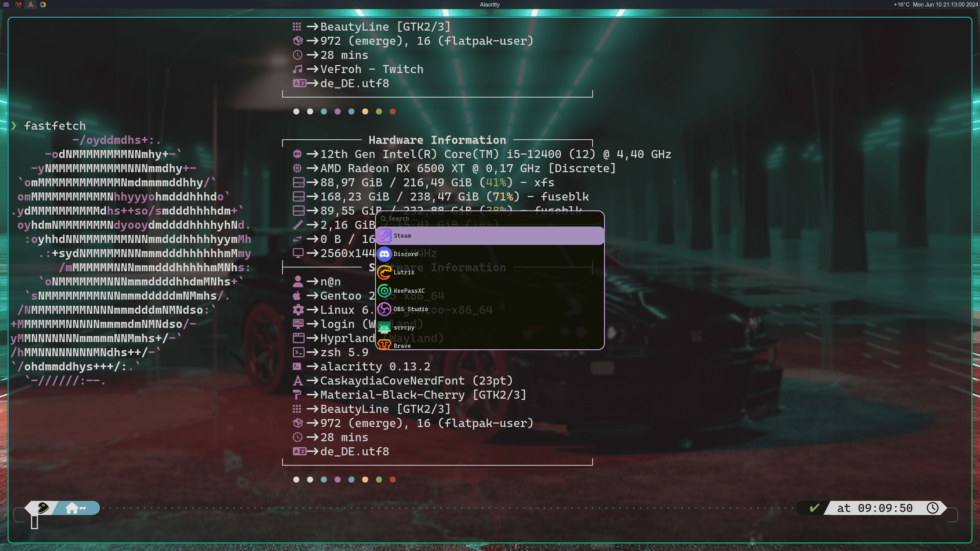This screenshot has width=980, height=551.
Task: Launch OBS Studio from the launcher list
Action: (x=490, y=309)
